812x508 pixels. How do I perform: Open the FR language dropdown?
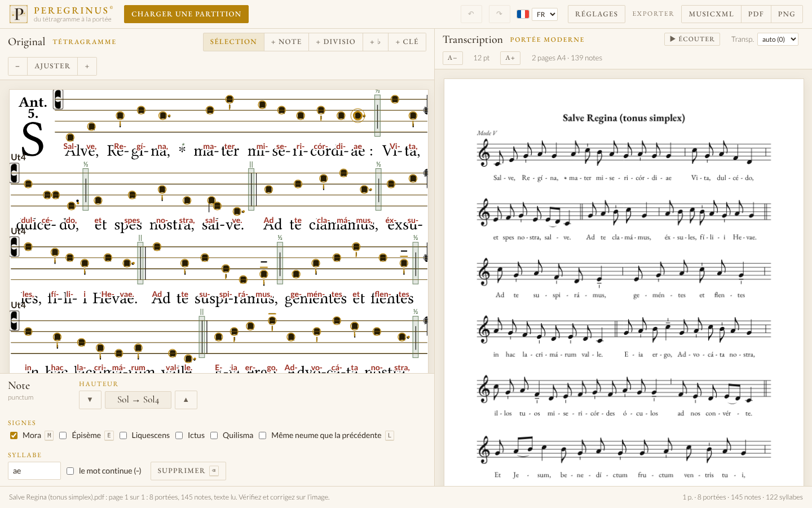(545, 14)
